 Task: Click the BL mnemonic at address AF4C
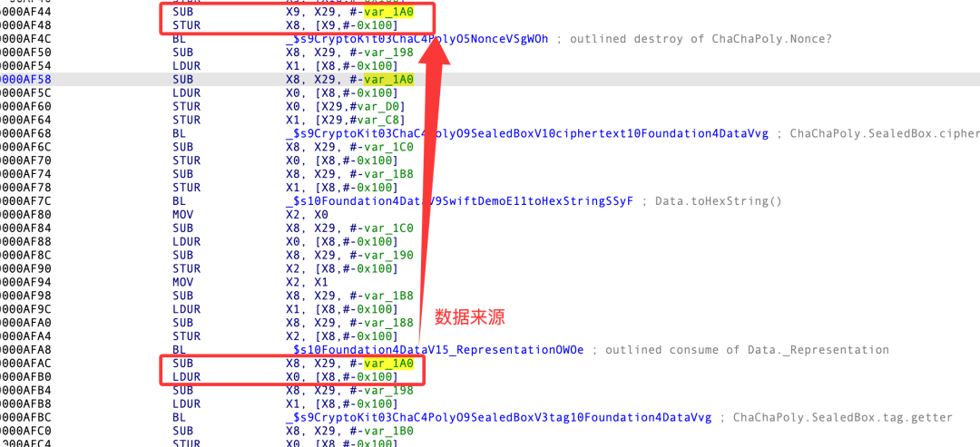click(180, 39)
